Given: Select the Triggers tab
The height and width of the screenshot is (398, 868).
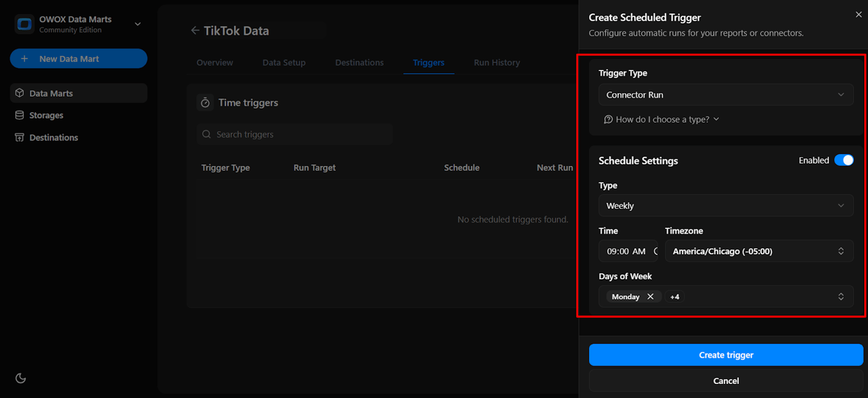Looking at the screenshot, I should pos(429,62).
